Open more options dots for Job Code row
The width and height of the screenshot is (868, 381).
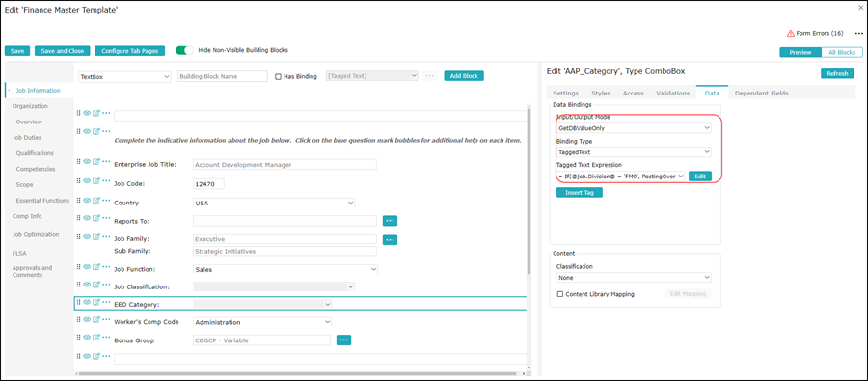tap(106, 181)
